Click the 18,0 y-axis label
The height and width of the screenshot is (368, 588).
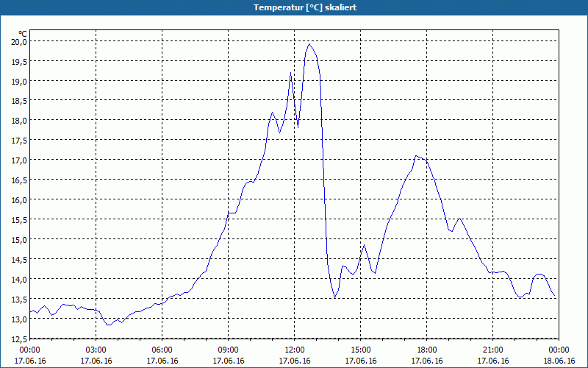(x=18, y=121)
